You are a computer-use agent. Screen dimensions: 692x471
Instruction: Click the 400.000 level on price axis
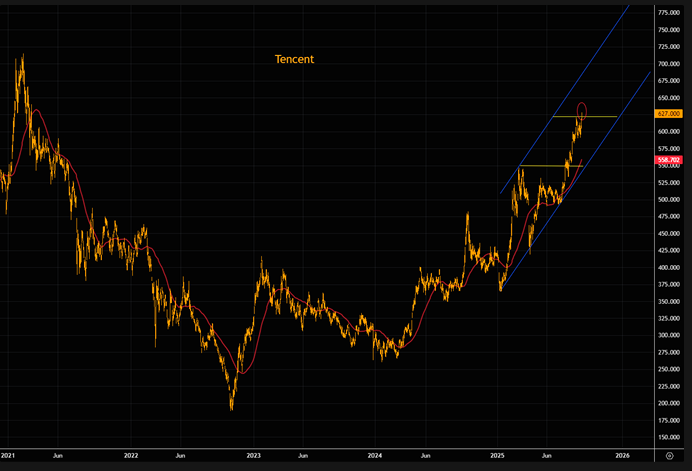(x=669, y=267)
